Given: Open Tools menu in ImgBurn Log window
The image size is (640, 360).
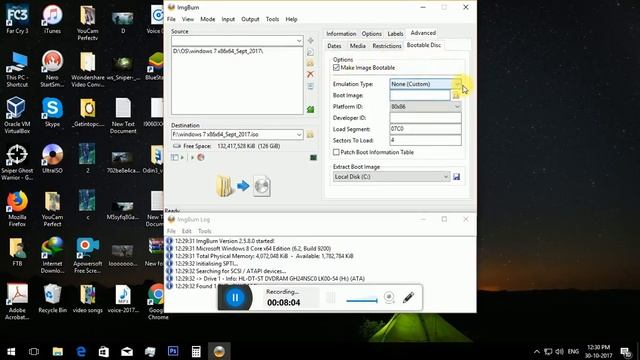Looking at the screenshot, I should tap(204, 231).
